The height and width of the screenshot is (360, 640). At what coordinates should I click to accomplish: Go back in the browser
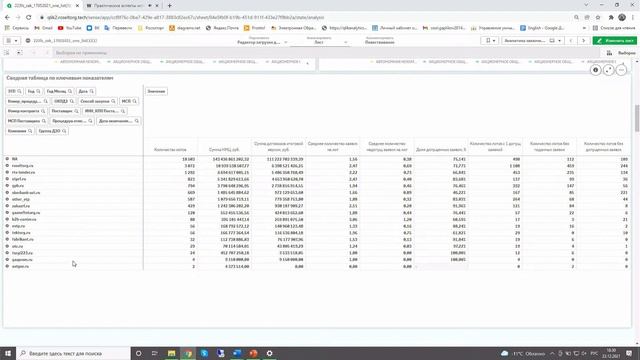[7, 18]
